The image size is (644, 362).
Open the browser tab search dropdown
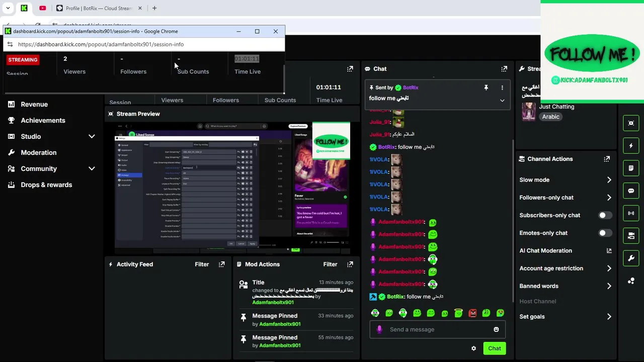point(8,8)
